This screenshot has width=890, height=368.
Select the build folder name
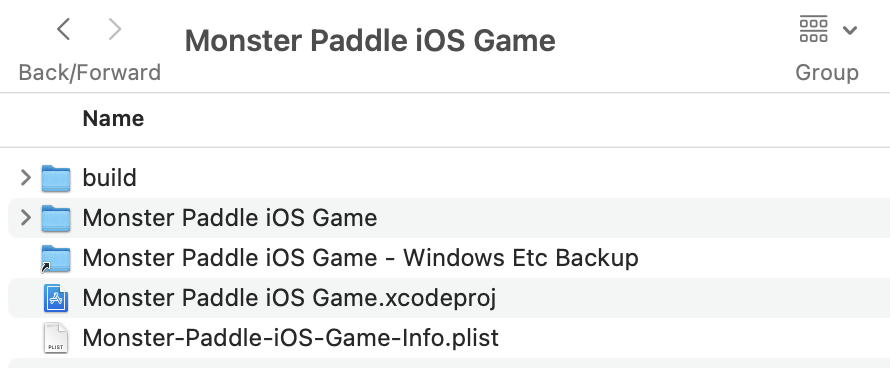[110, 178]
